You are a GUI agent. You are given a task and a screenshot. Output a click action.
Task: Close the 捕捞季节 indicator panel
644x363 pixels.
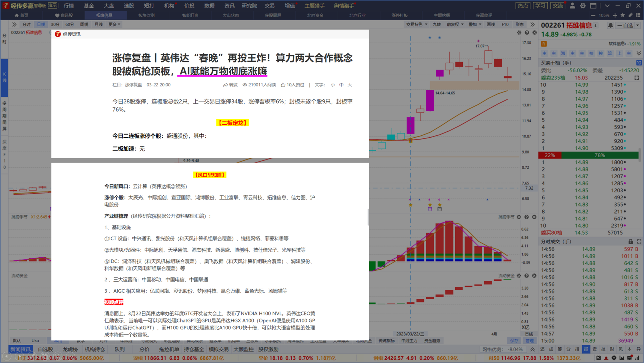tap(534, 217)
